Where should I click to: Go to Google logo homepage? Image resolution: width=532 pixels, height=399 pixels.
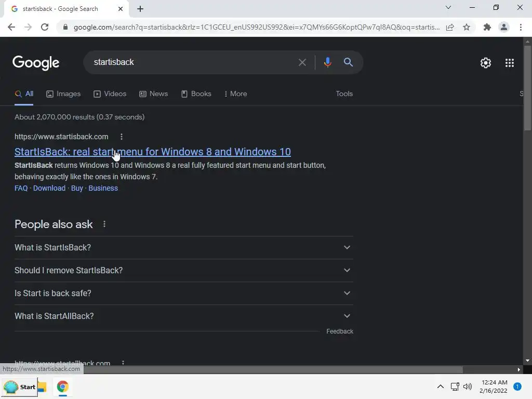36,63
